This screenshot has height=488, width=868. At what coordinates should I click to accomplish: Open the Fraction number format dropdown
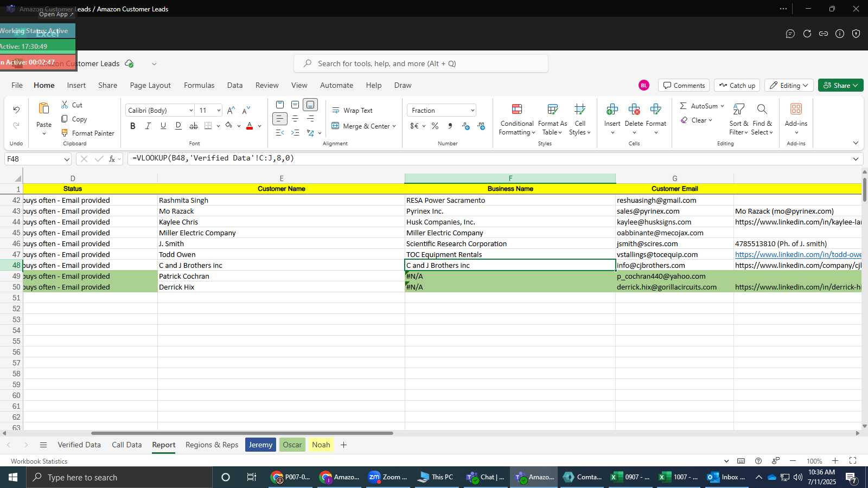click(473, 111)
